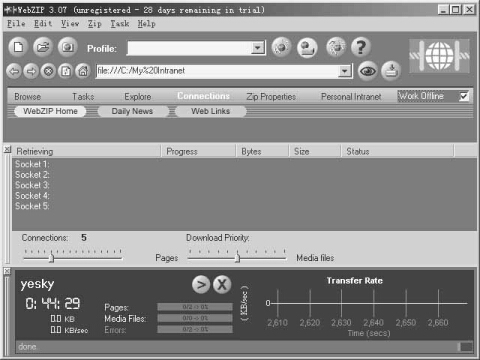Screen dimensions: 480x360
Task: Open the File menu
Action: tap(16, 24)
